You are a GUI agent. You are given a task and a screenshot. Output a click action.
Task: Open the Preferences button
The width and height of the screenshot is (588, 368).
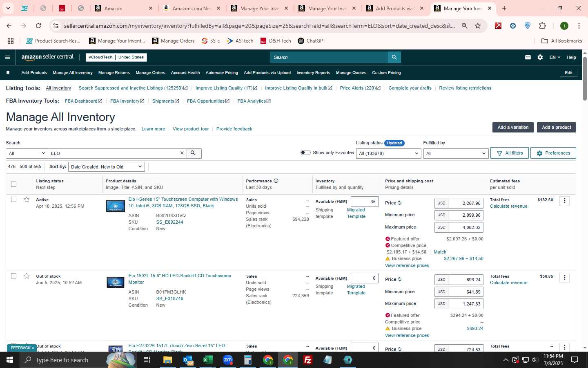[x=553, y=153]
